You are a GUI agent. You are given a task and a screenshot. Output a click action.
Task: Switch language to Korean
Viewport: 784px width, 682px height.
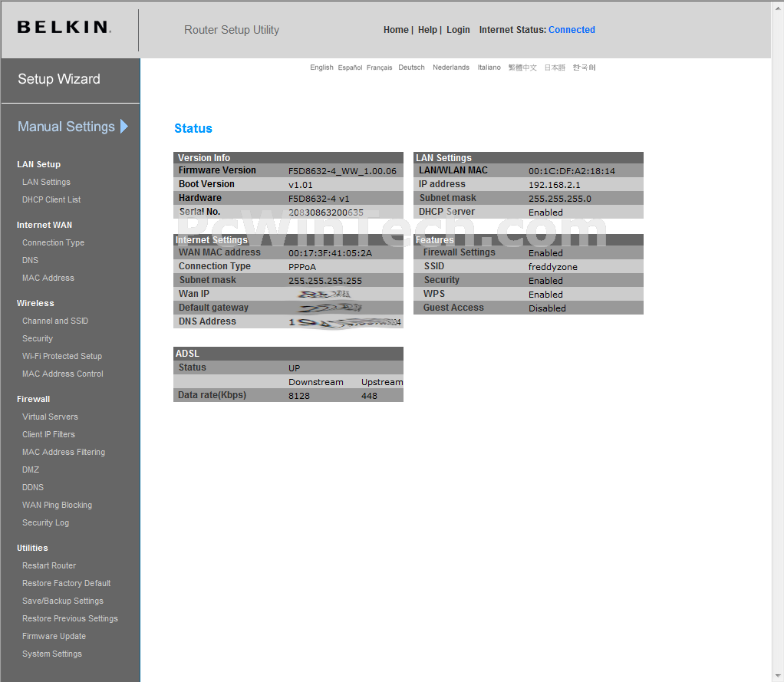(x=584, y=68)
